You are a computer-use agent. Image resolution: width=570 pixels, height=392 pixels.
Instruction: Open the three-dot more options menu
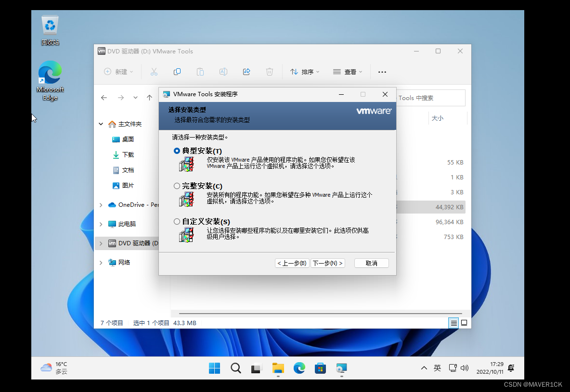click(x=382, y=72)
